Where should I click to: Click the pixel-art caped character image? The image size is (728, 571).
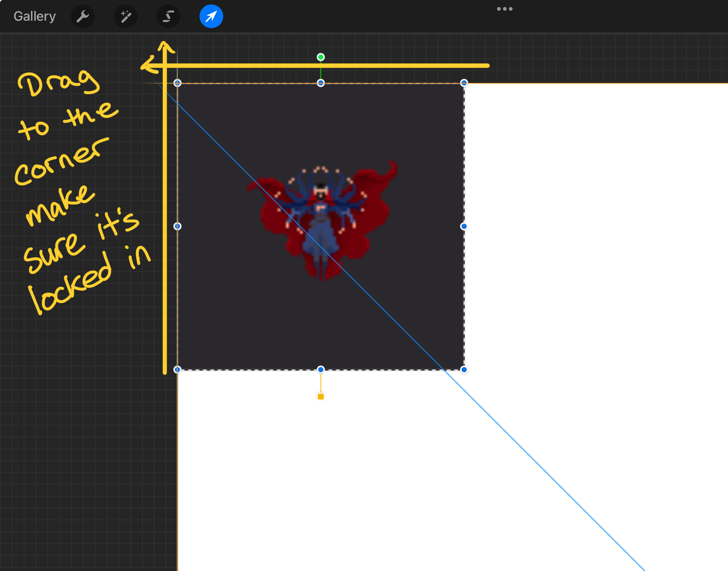[322, 221]
